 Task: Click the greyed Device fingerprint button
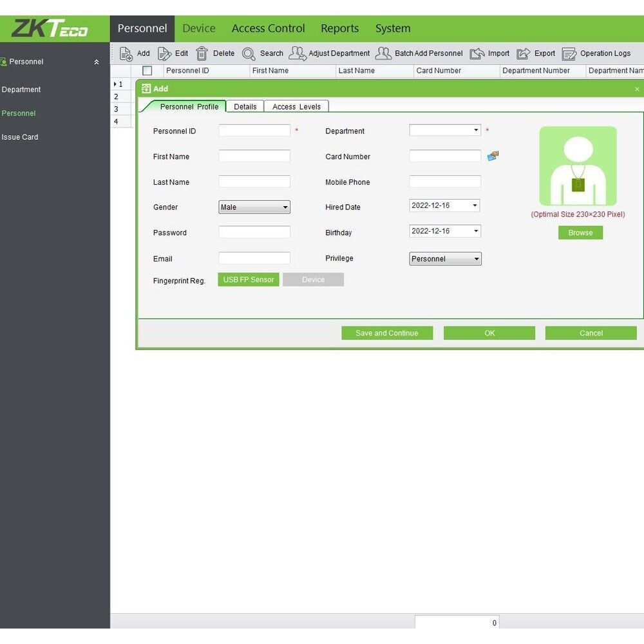(313, 279)
